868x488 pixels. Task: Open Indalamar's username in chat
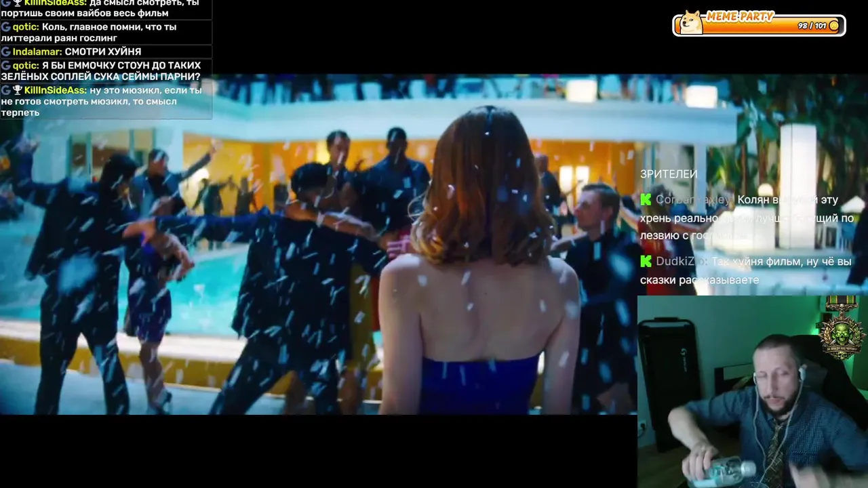37,52
